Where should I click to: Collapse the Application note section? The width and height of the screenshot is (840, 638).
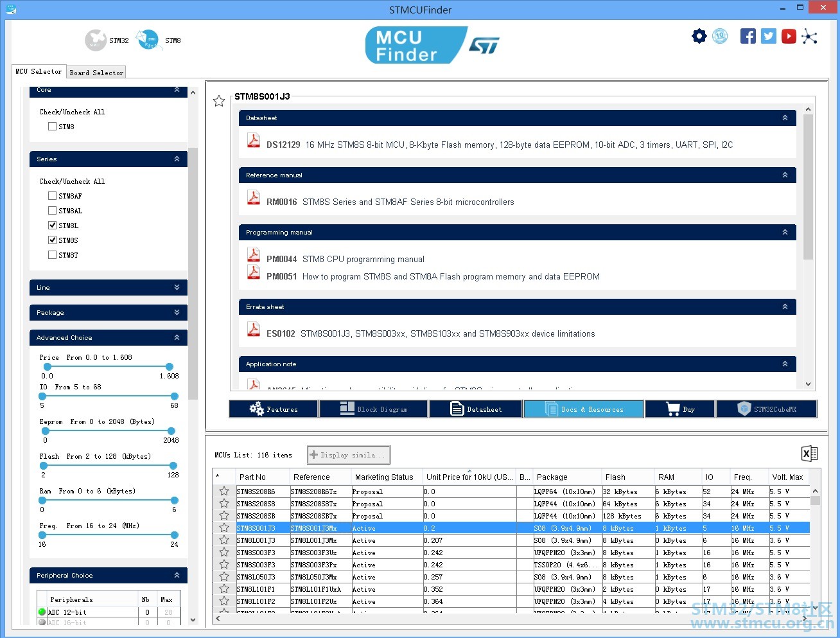pyautogui.click(x=785, y=364)
